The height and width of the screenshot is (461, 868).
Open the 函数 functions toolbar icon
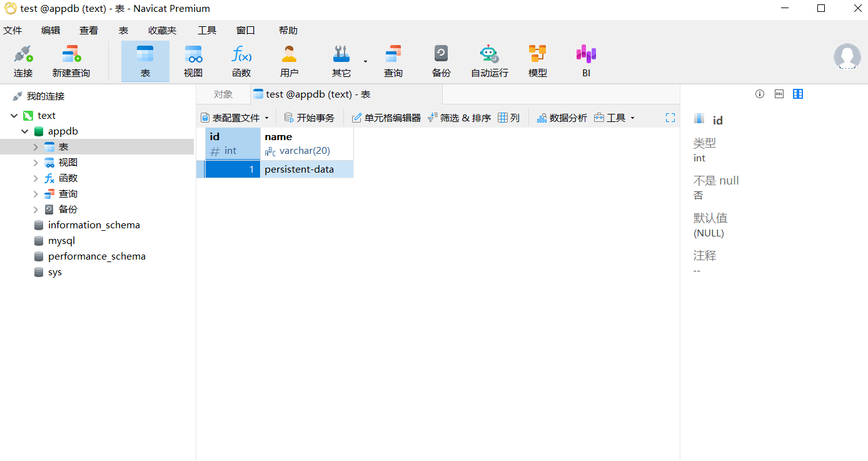241,61
